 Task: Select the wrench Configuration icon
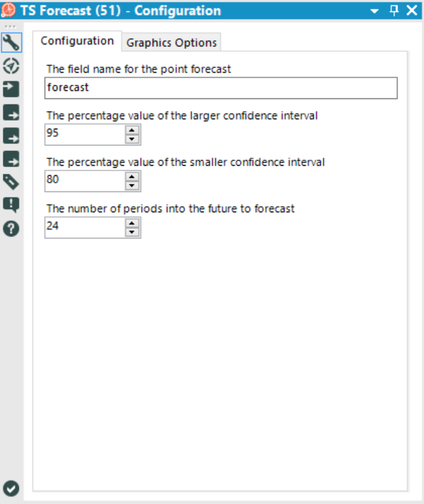coord(12,42)
